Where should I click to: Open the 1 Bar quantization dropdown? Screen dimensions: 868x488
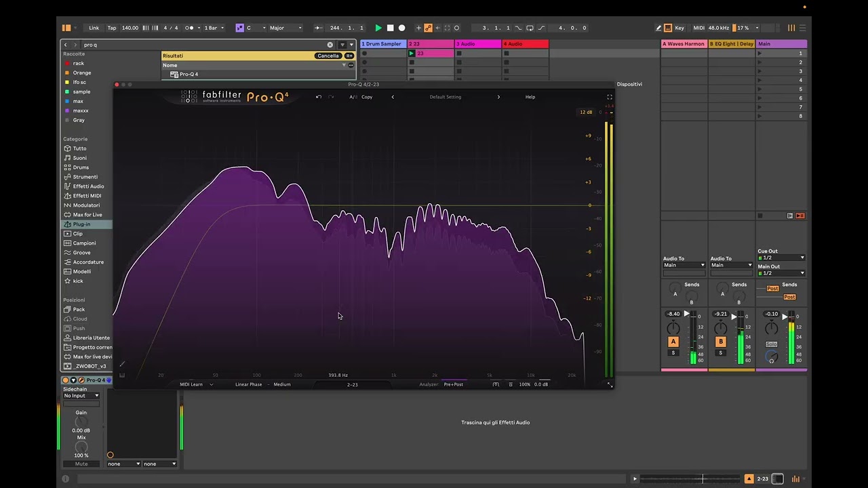coord(214,28)
